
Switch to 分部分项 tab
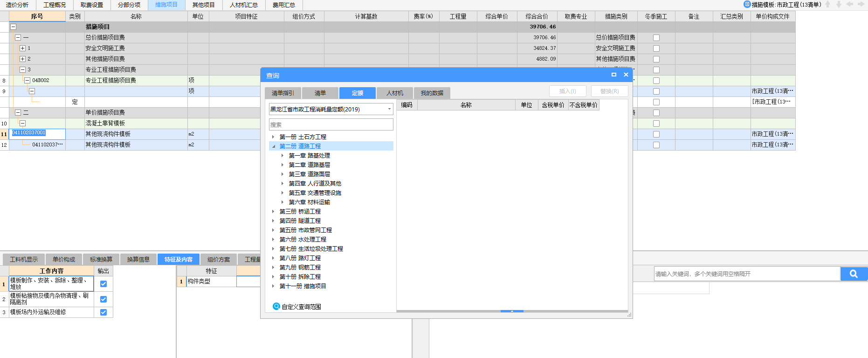[x=129, y=5]
